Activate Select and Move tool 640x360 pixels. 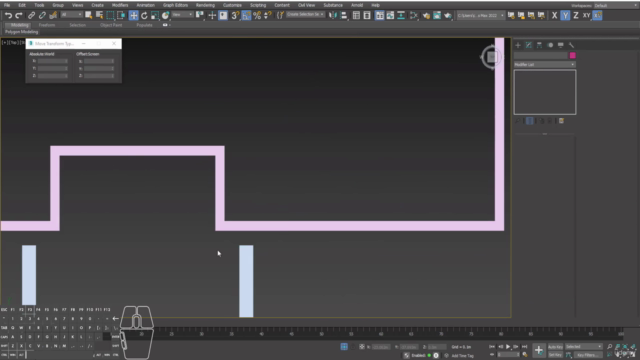[133, 16]
